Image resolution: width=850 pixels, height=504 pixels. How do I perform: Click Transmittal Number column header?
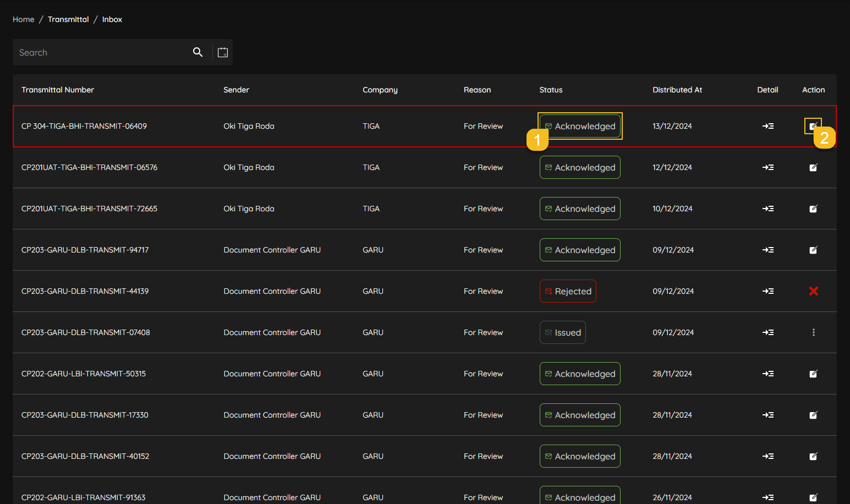58,90
